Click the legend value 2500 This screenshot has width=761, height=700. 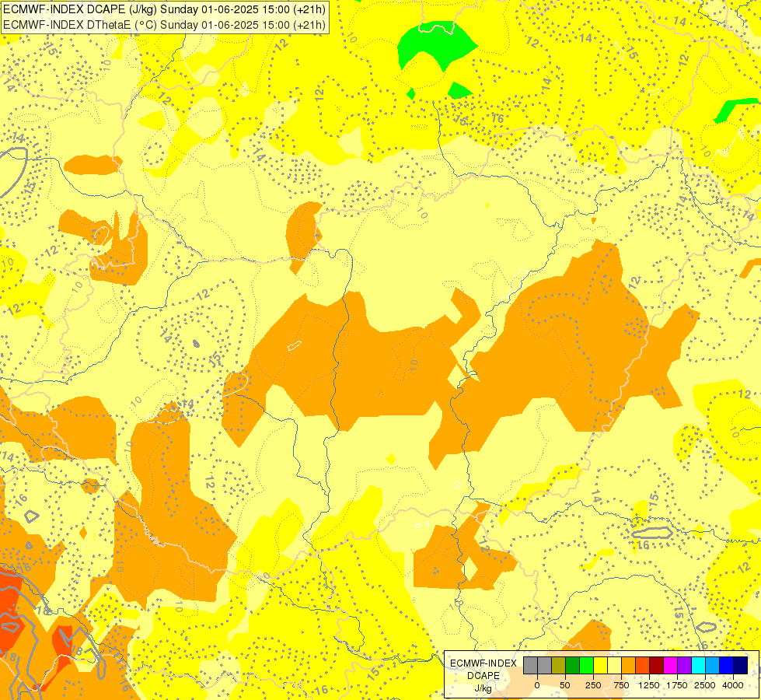click(705, 685)
